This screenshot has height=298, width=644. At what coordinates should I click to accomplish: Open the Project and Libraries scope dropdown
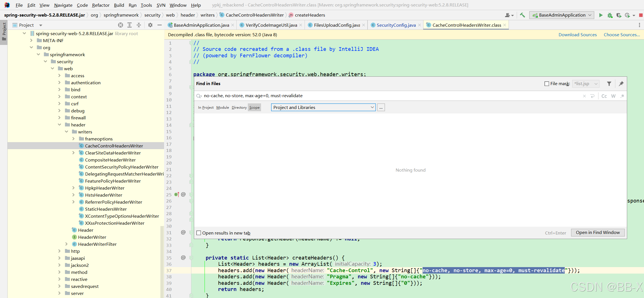click(323, 107)
